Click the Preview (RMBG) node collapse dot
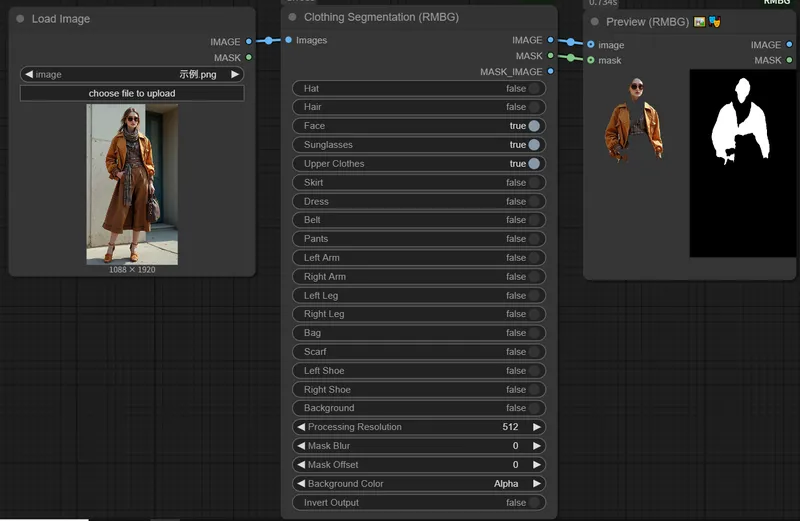800x521 pixels. [x=595, y=22]
